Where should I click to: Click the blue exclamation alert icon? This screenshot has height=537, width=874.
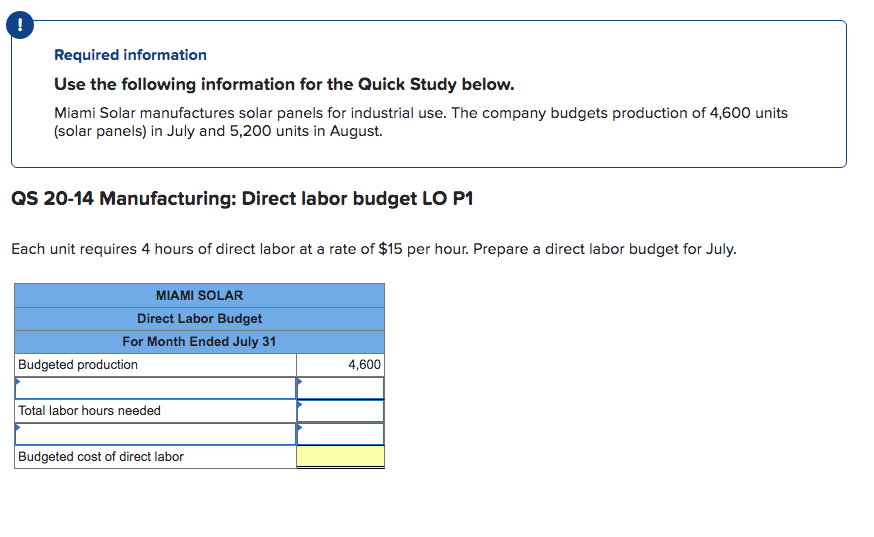[20, 25]
